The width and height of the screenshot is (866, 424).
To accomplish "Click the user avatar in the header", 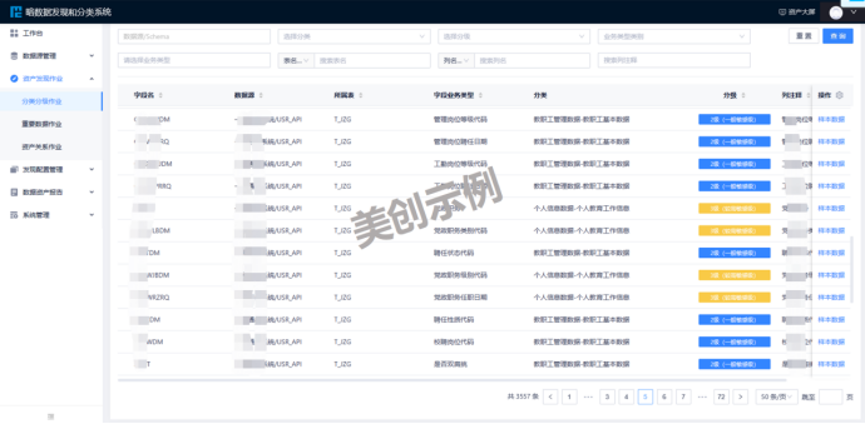I will 836,13.
